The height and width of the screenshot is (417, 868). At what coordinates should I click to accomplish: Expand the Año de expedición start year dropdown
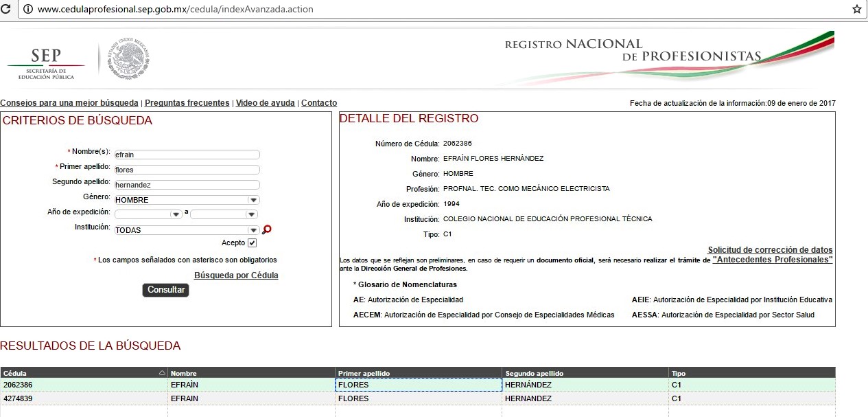click(x=176, y=214)
